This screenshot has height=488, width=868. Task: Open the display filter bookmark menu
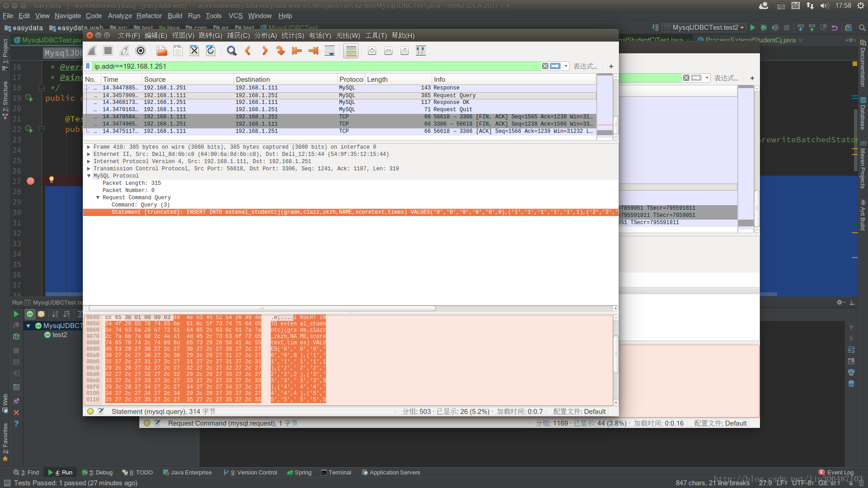pyautogui.click(x=88, y=66)
